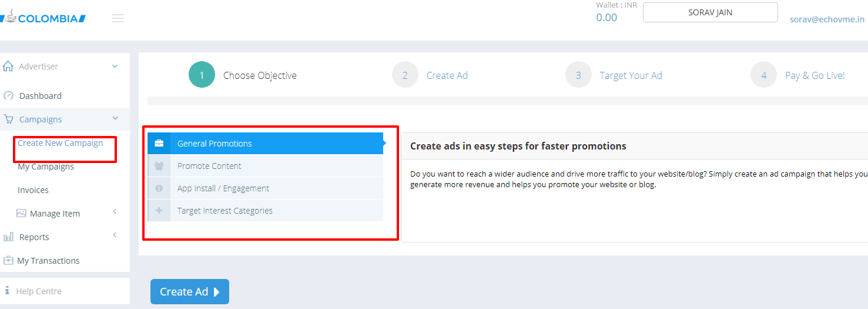
Task: Click the sorav@echovme.in email link
Action: pos(827,19)
